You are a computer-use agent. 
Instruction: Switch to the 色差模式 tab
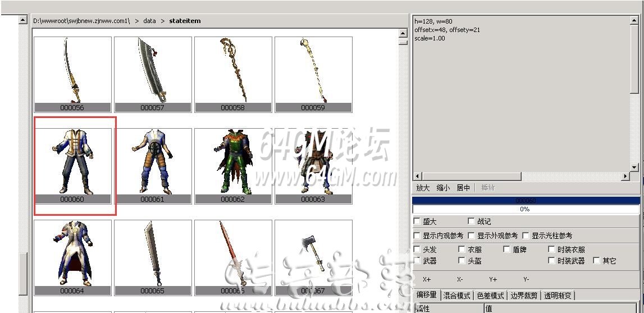490,296
